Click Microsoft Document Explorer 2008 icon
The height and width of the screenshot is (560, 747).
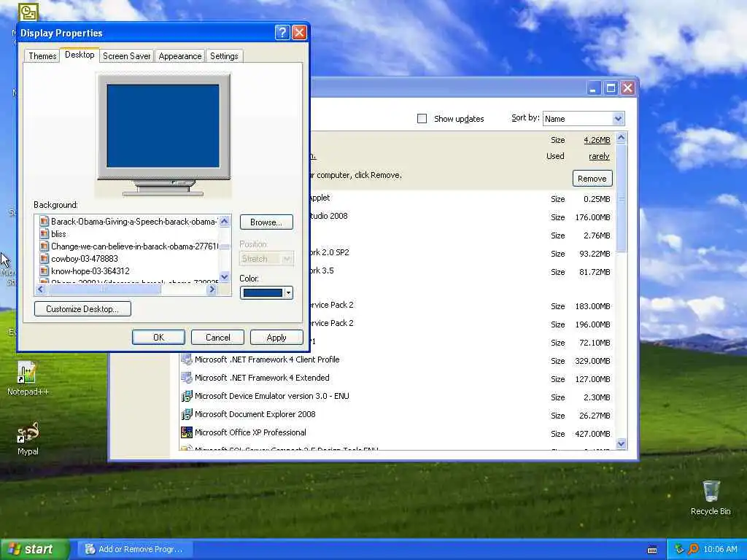(x=186, y=414)
